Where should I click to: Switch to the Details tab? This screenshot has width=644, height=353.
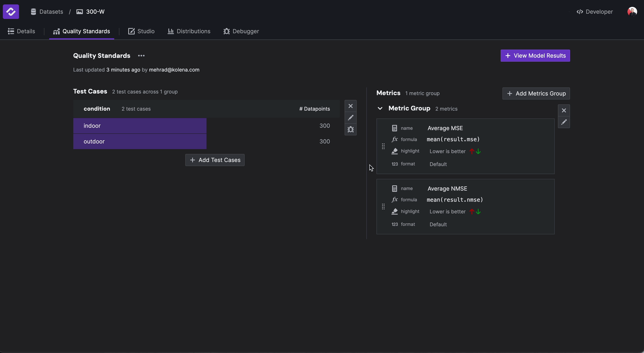point(21,31)
